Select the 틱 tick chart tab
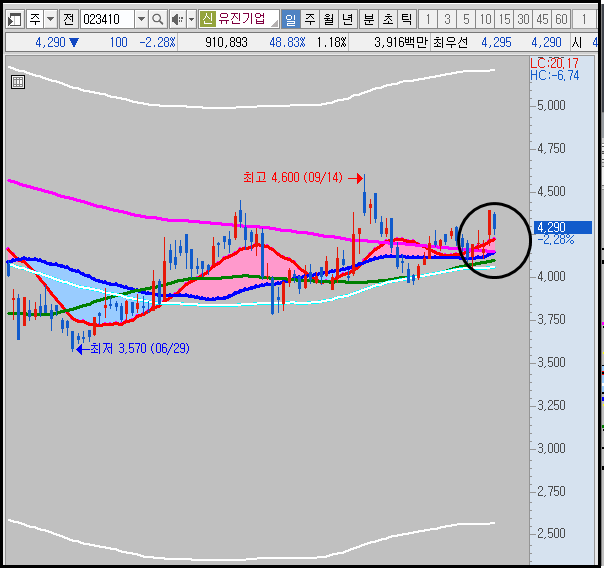Image resolution: width=604 pixels, height=568 pixels. [406, 19]
